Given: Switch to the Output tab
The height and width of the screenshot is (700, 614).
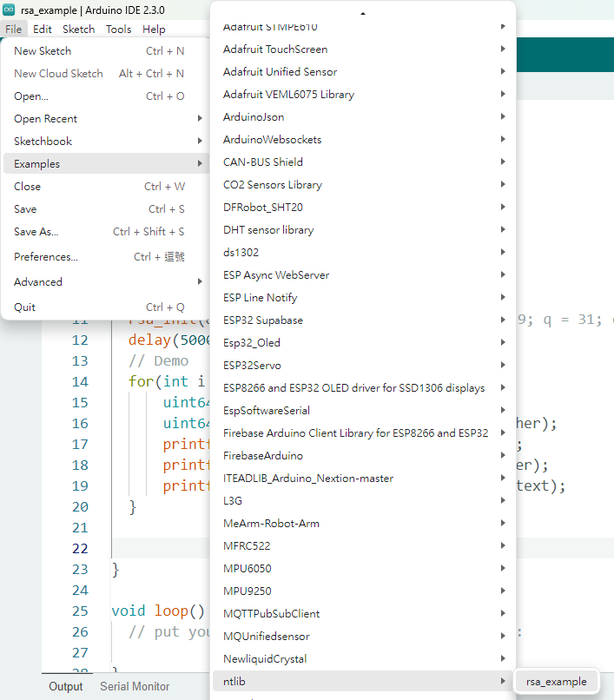Looking at the screenshot, I should [66, 686].
